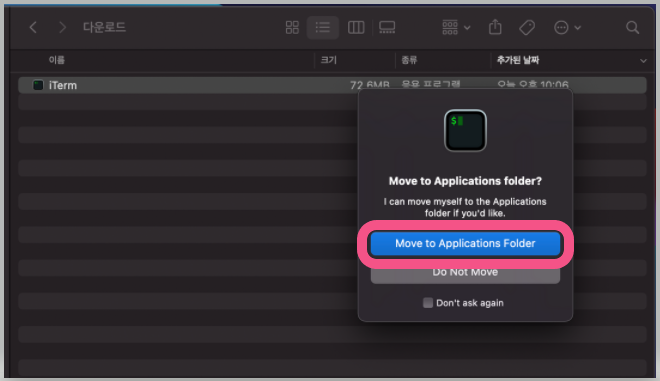The image size is (660, 381).
Task: Go forward with the Finder forward arrow
Action: (62, 28)
